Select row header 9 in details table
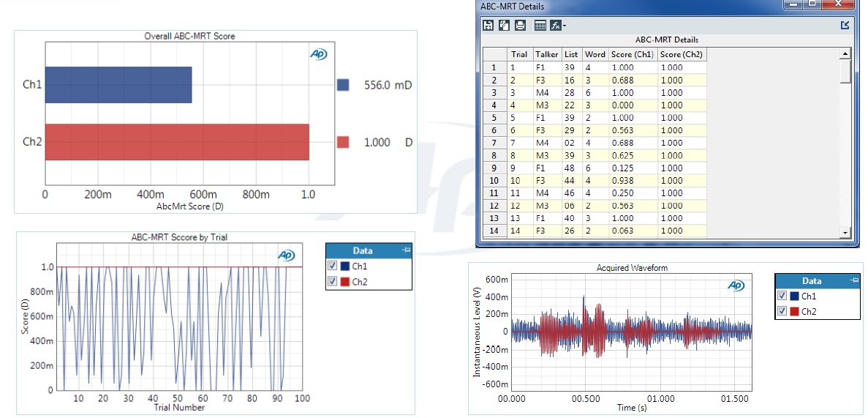Screen dimensions: 868x418 (x=496, y=168)
